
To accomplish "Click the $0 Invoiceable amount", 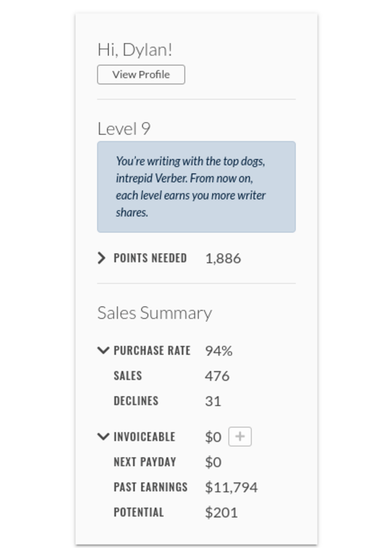I will (213, 436).
